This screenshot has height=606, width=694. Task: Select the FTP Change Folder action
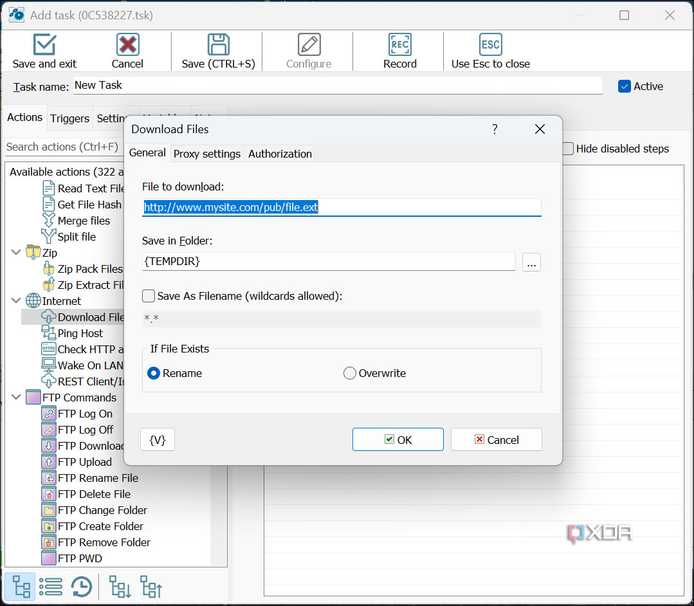(x=95, y=510)
